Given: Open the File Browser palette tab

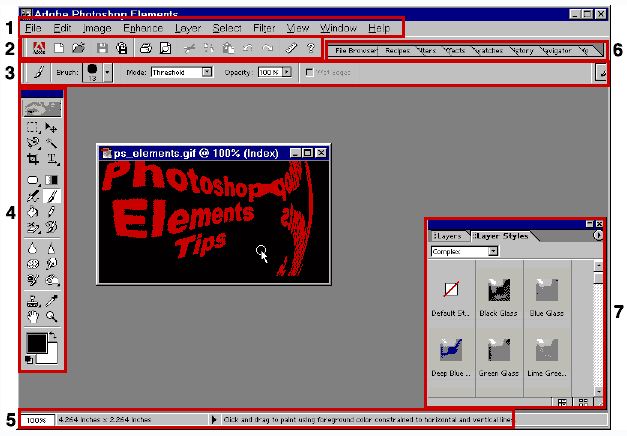Looking at the screenshot, I should point(355,50).
